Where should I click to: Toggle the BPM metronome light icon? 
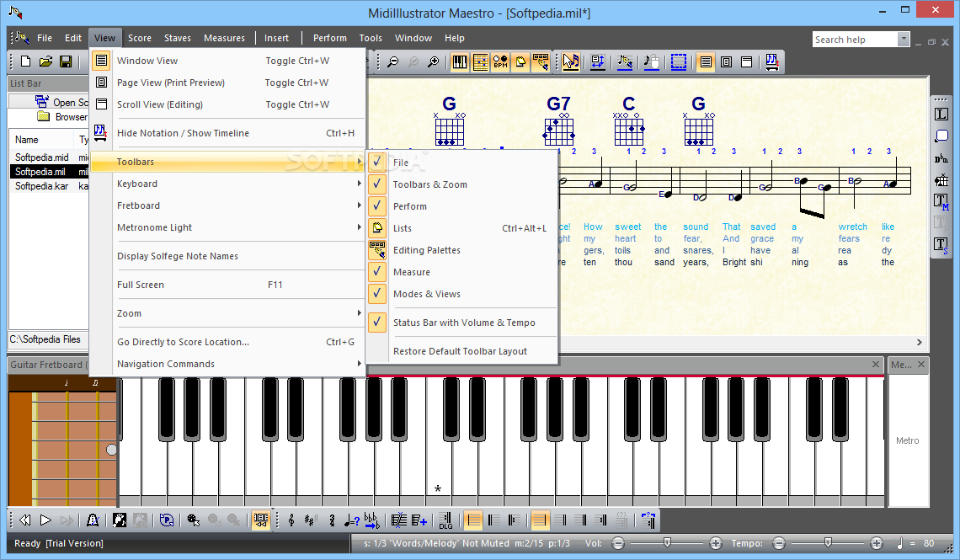point(500,61)
